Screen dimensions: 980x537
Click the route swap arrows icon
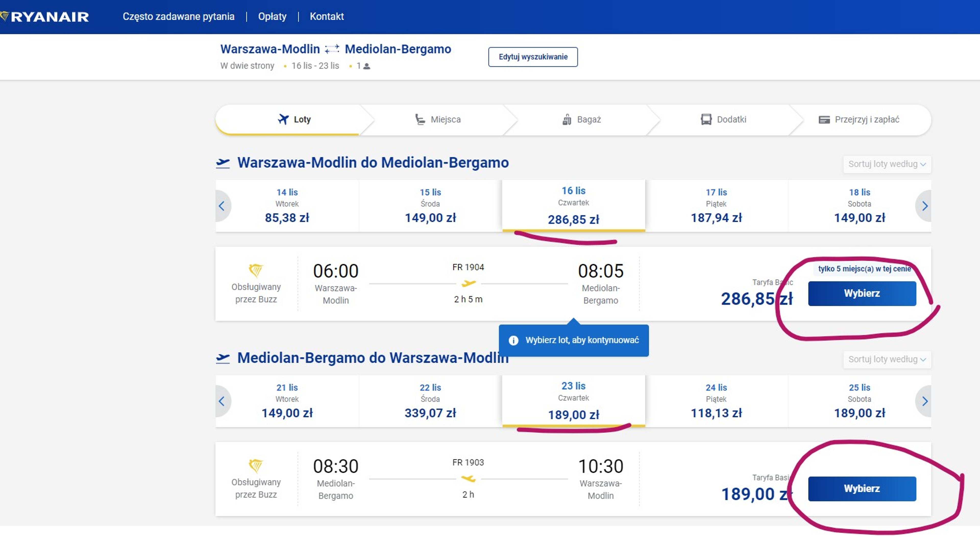point(332,49)
